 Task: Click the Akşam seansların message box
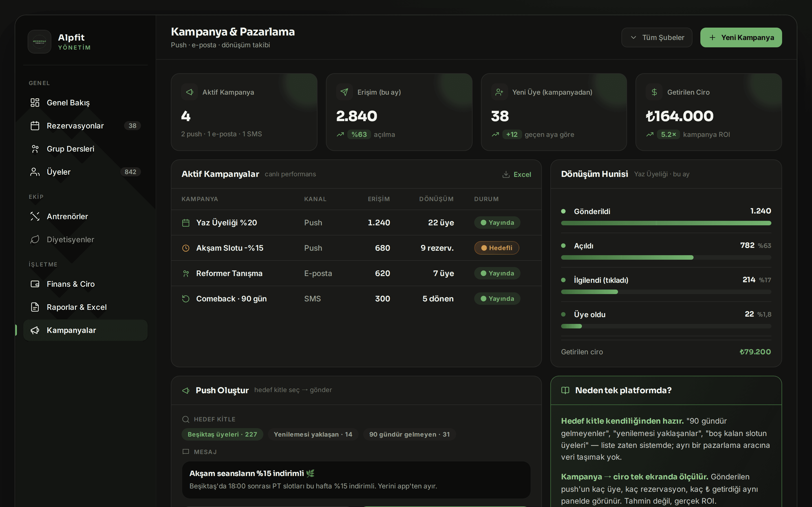356,479
